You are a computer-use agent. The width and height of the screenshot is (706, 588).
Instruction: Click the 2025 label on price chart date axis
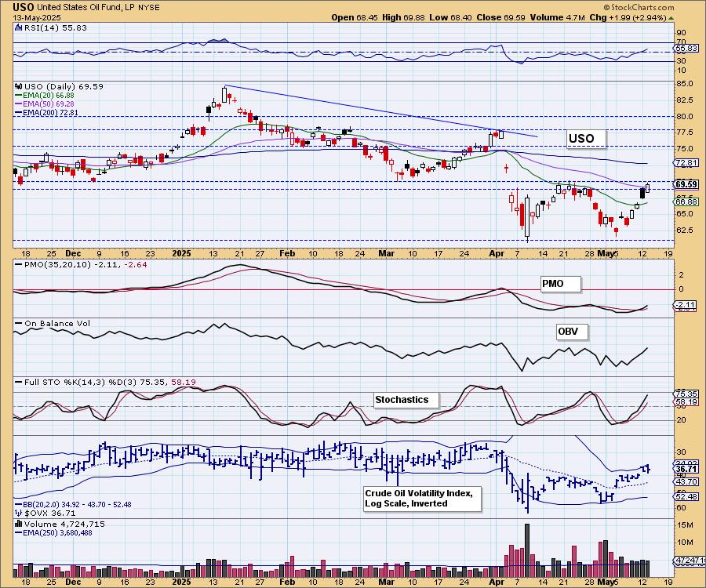(x=181, y=253)
